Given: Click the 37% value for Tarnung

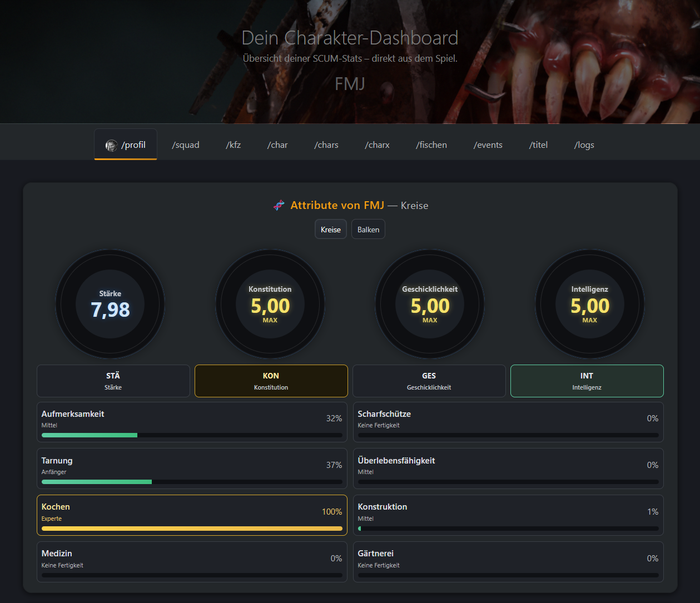Looking at the screenshot, I should pos(334,465).
